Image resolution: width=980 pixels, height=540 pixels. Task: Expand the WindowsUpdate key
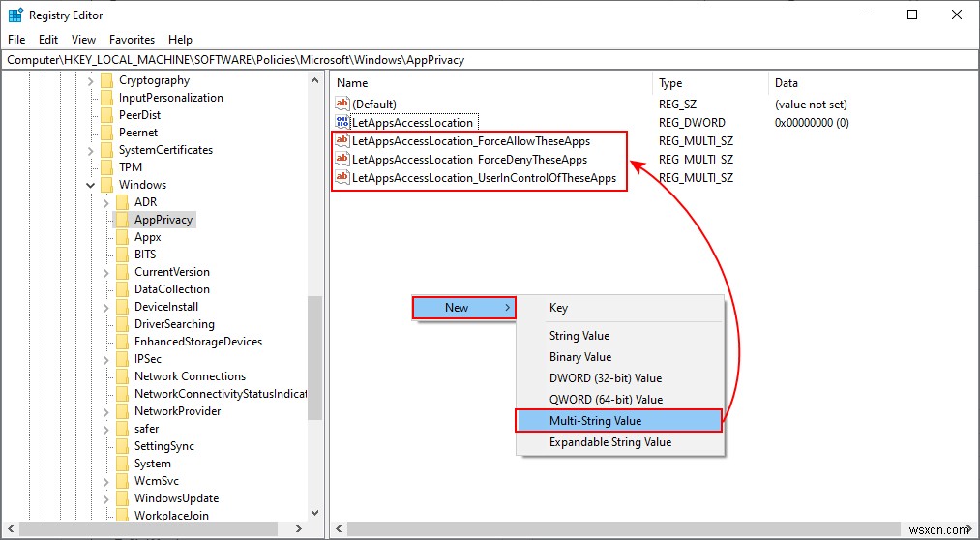[106, 498]
